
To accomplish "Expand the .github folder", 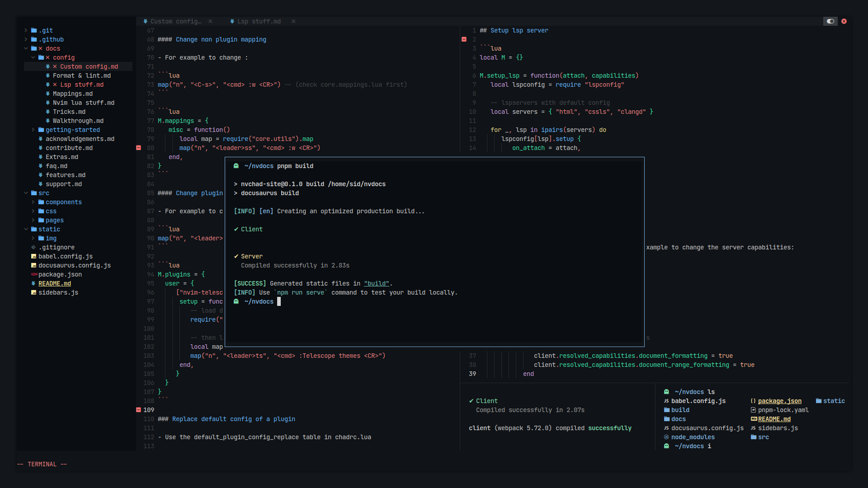I will point(26,39).
